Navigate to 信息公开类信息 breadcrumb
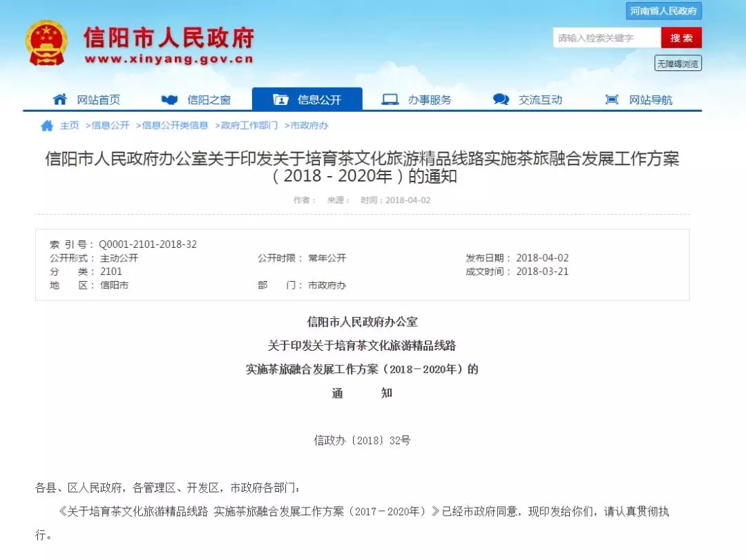Screen dimensions: 746x560 (175, 126)
